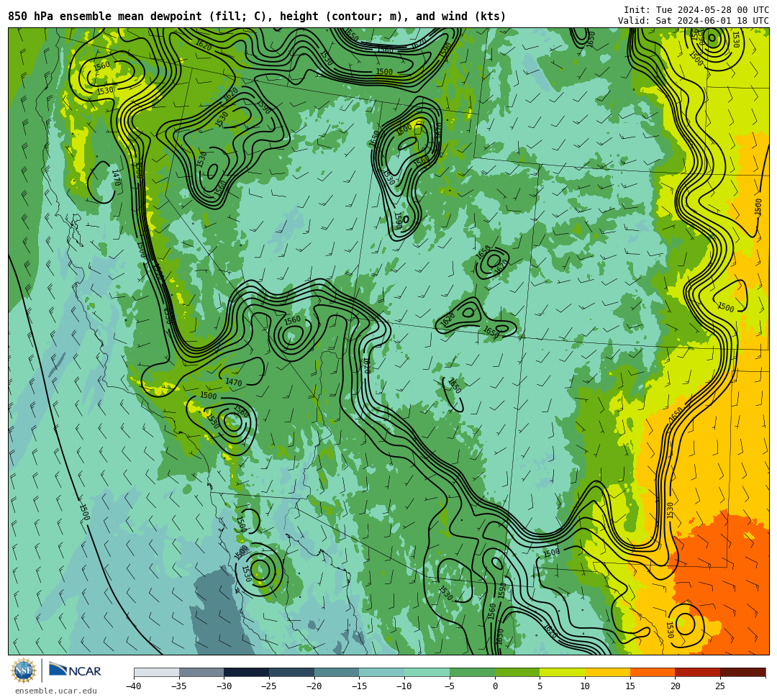Click the 0 colorbar tick label
777x700 pixels.
tap(495, 686)
